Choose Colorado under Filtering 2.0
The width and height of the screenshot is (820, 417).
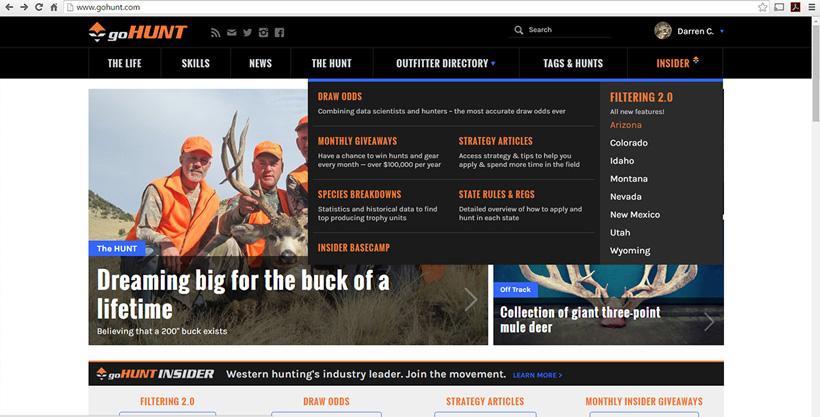tap(629, 143)
